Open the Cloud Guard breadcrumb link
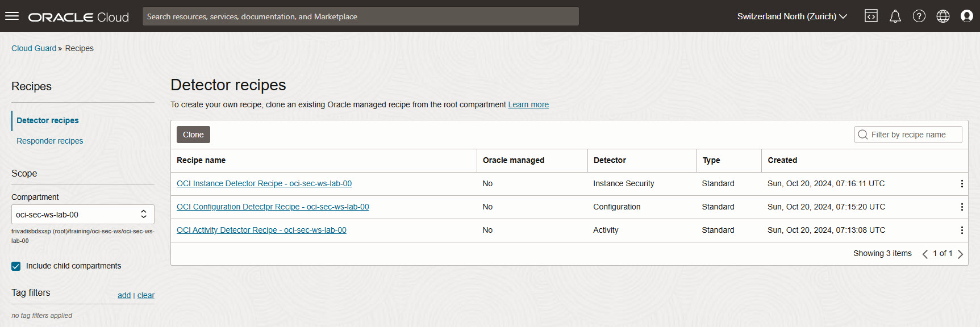980x327 pixels. tap(34, 48)
